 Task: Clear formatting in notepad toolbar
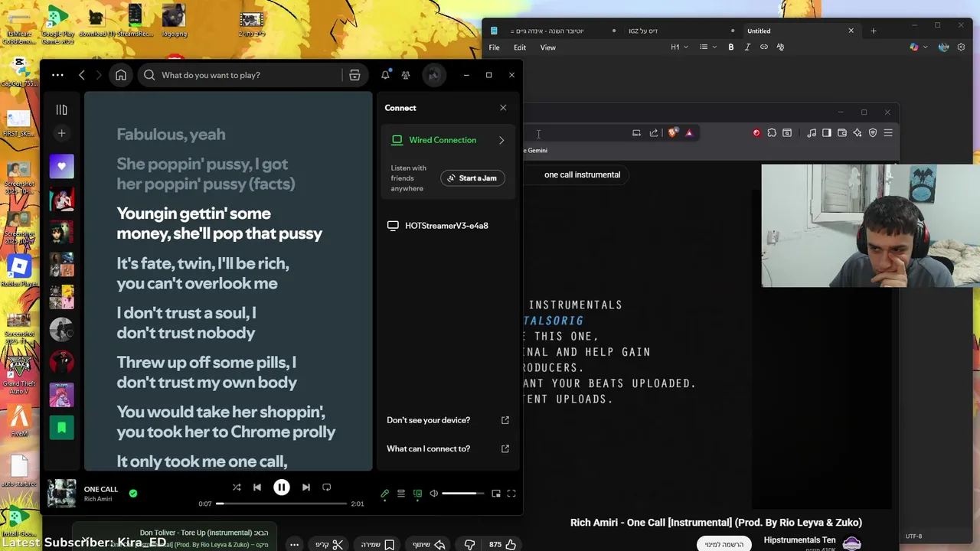(780, 47)
